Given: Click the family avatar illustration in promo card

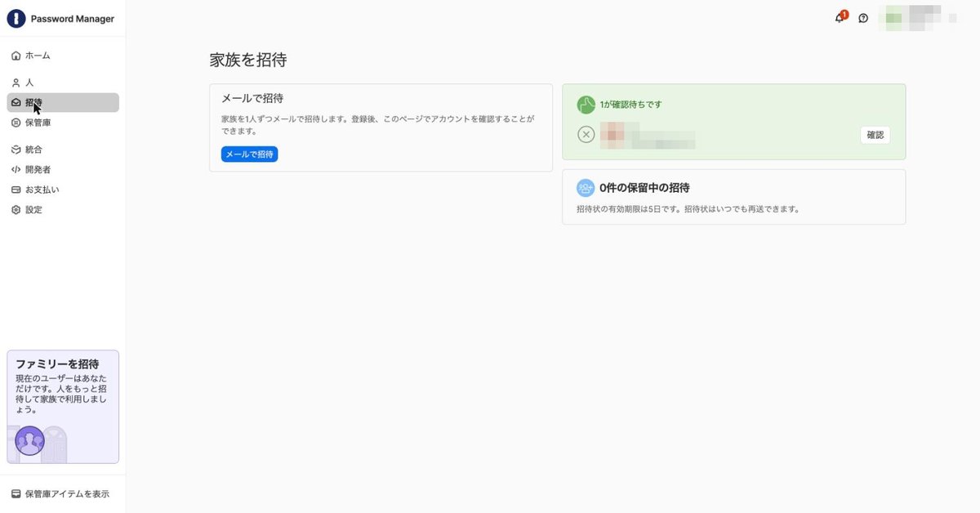Looking at the screenshot, I should (30, 441).
